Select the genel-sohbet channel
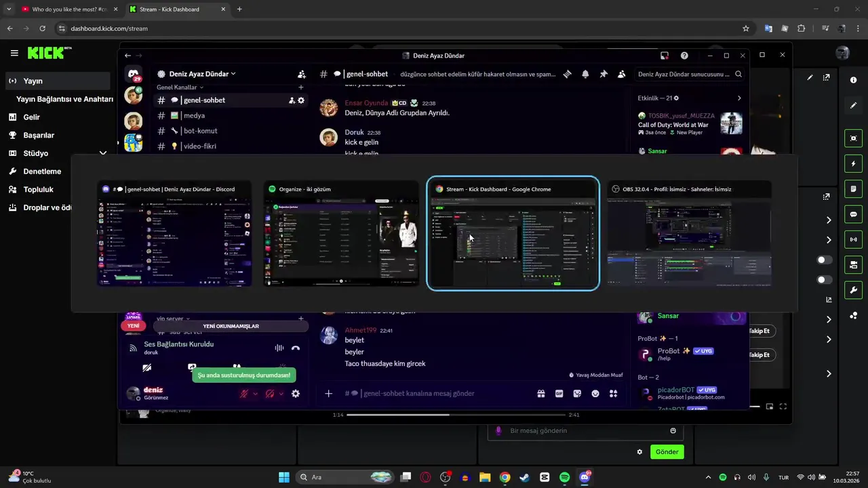The image size is (868, 488). coord(231,100)
